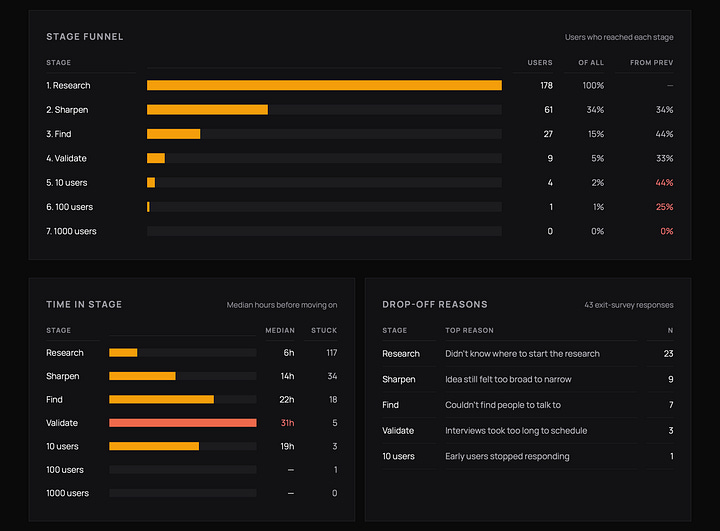This screenshot has height=531, width=720.
Task: Click the 178 users value for Research
Action: point(546,85)
